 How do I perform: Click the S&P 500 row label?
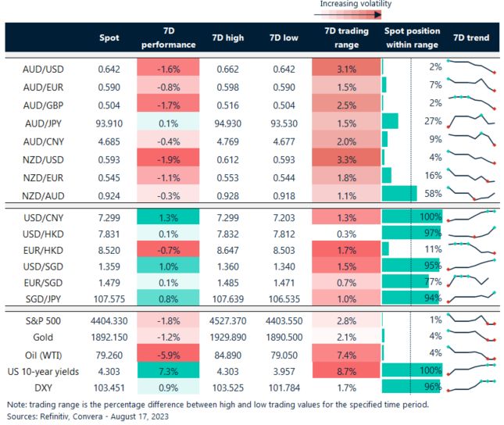click(x=42, y=320)
